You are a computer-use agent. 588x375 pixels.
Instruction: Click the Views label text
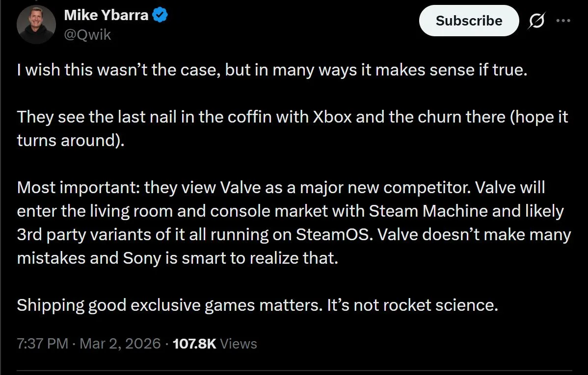tap(239, 344)
